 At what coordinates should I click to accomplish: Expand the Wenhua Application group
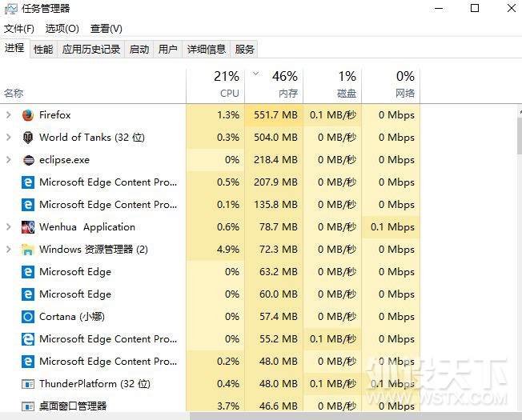(x=9, y=227)
